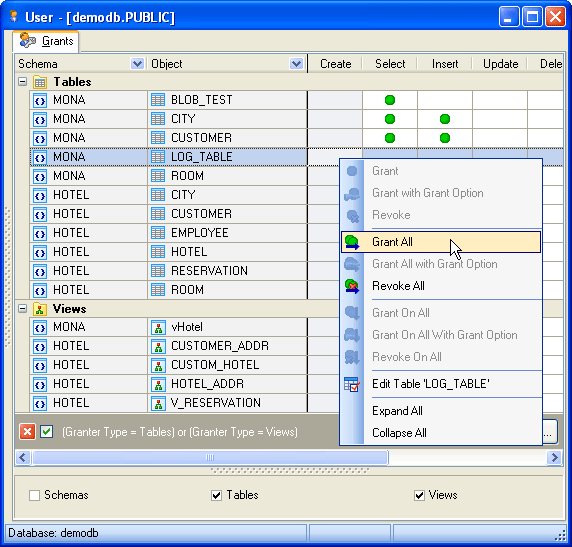Click the Grant All icon in context menu
Image resolution: width=572 pixels, height=547 pixels.
point(352,242)
